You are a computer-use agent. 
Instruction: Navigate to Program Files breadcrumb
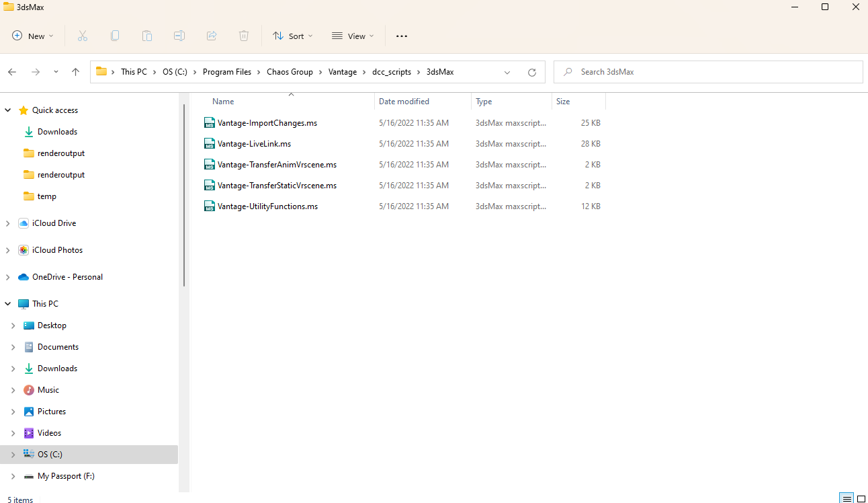(x=227, y=72)
